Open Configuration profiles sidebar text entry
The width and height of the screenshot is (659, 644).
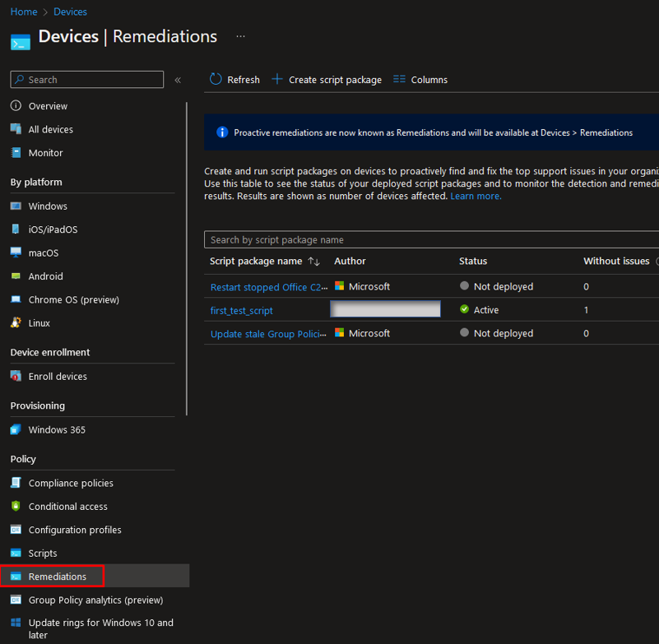coord(75,530)
